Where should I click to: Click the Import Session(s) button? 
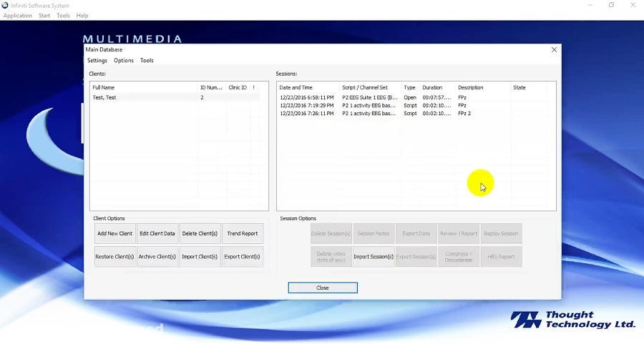pyautogui.click(x=374, y=257)
